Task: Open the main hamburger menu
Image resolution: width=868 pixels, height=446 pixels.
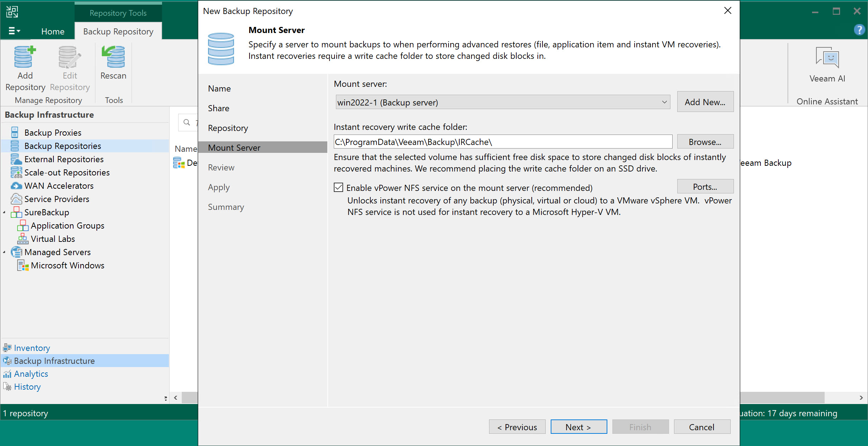Action: [14, 31]
